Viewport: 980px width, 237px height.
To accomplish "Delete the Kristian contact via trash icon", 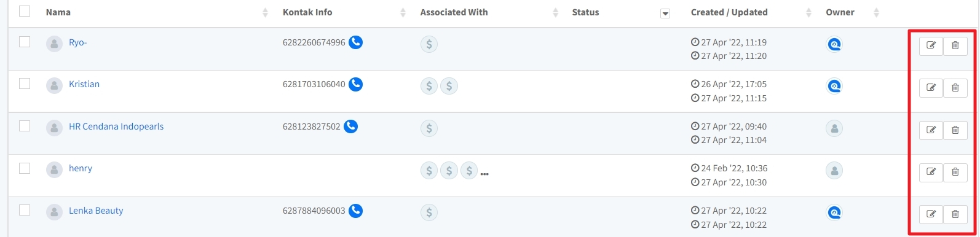I will click(955, 88).
